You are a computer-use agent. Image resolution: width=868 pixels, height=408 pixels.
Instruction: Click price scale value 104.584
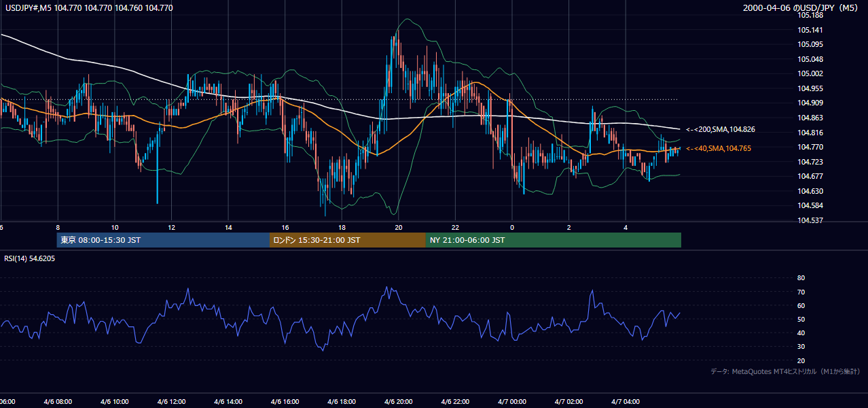[x=810, y=206]
